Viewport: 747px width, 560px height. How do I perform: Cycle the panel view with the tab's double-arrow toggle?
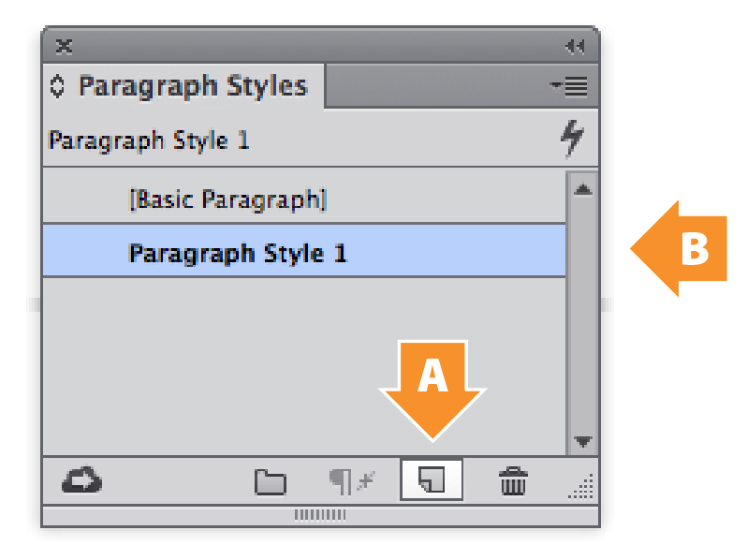pyautogui.click(x=57, y=86)
